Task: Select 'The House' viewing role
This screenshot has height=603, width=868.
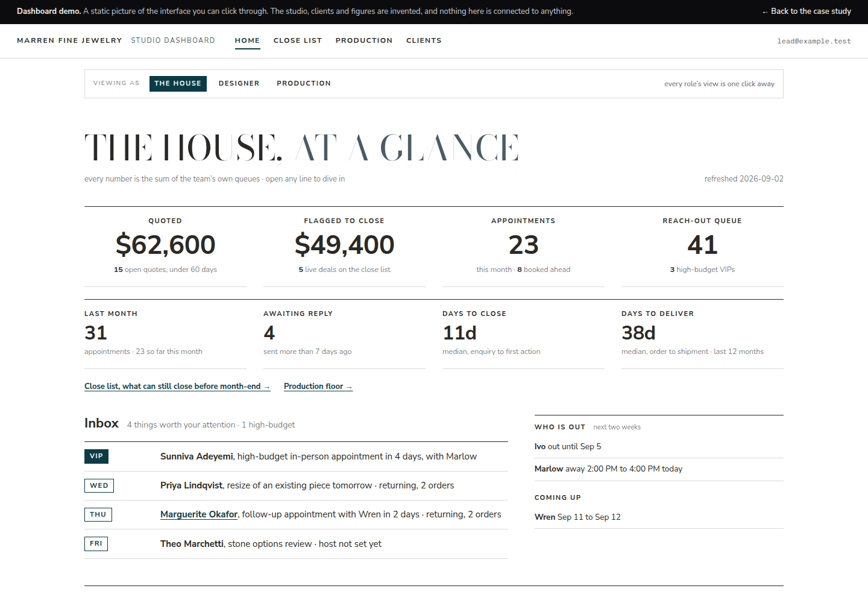Action: 178,83
